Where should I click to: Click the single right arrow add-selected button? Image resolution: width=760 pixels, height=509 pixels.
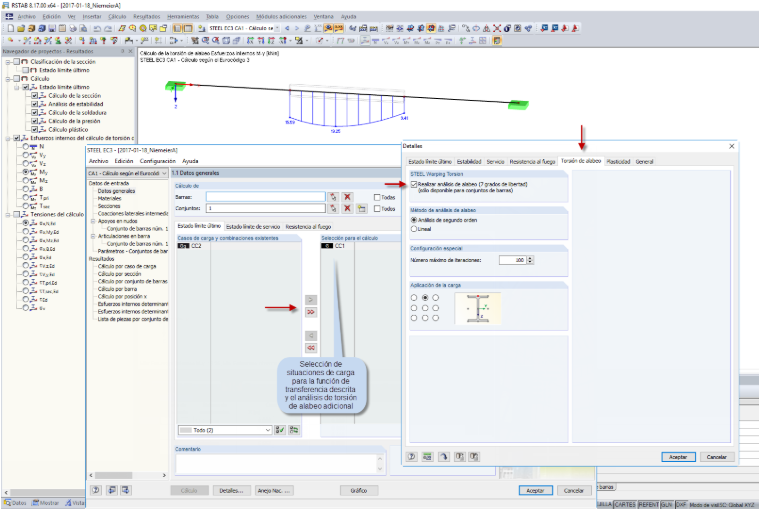(x=311, y=300)
